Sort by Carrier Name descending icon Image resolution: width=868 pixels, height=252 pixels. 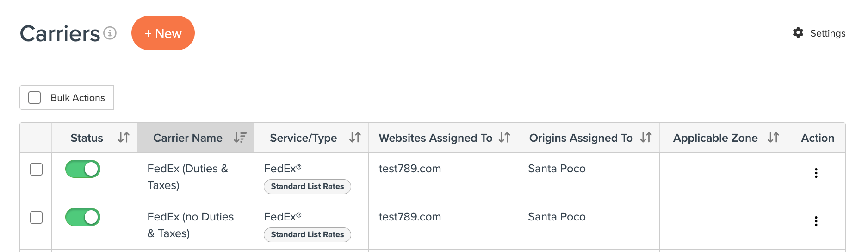(x=240, y=138)
